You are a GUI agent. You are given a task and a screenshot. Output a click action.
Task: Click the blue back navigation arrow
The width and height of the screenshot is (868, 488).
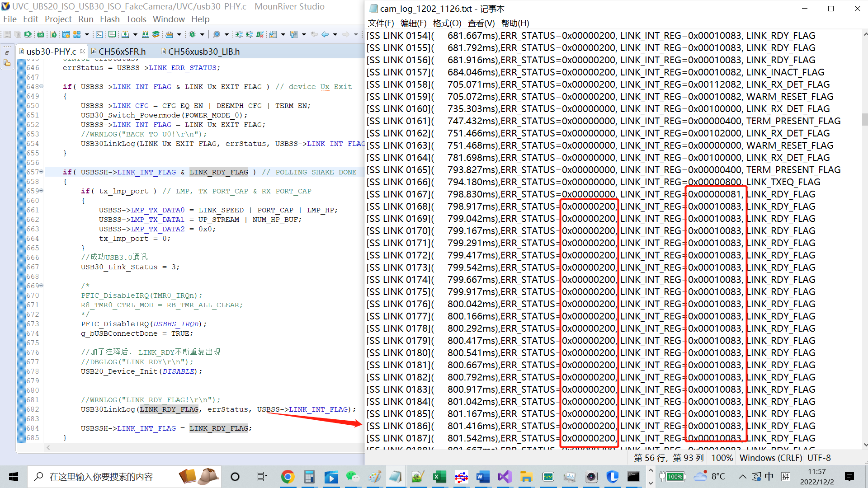point(325,34)
